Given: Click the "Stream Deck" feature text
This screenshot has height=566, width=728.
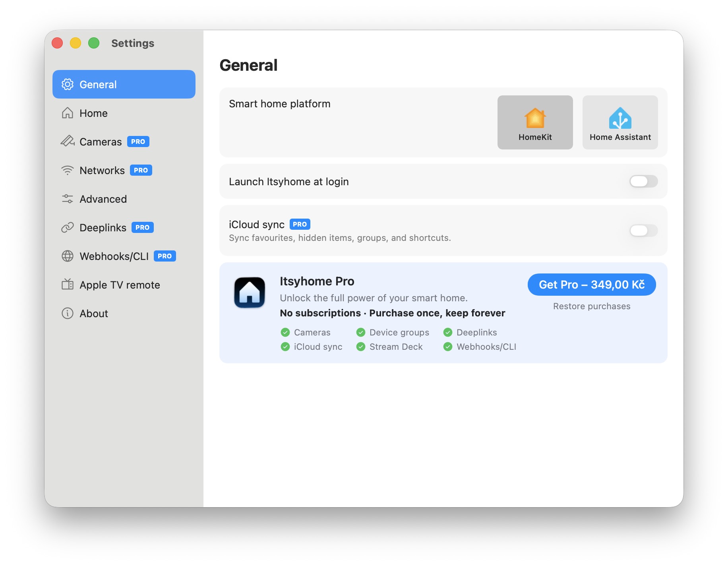Looking at the screenshot, I should (x=396, y=347).
